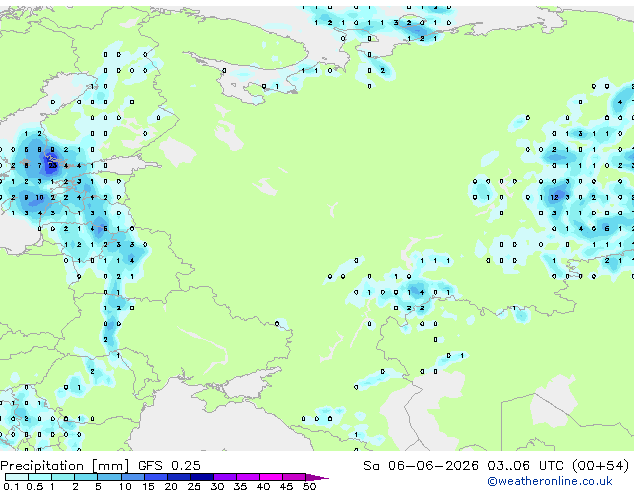Click the 'Precipitation [mm]' title text

pos(65,466)
